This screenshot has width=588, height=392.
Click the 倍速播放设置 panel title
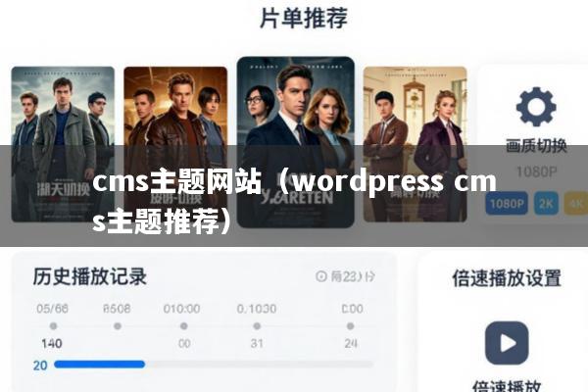[507, 278]
